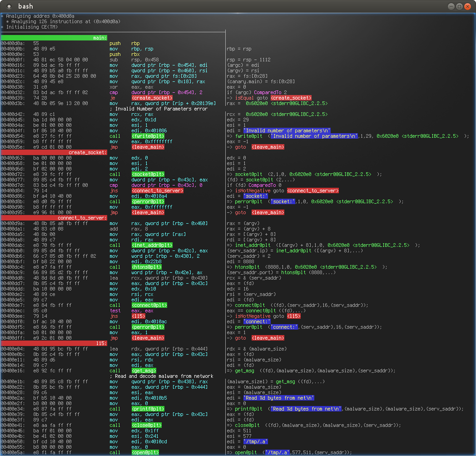Click the 'if {argc} ComparedTo 2' annotation
This screenshot has width=476, height=456.
click(x=257, y=92)
